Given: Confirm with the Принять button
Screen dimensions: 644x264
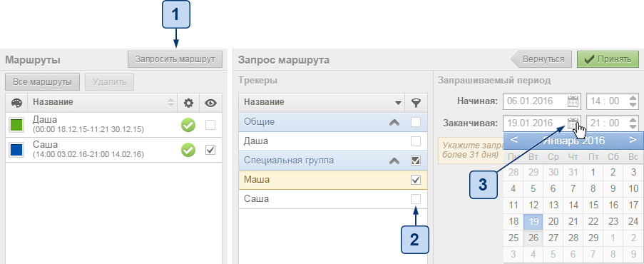Looking at the screenshot, I should pos(608,59).
